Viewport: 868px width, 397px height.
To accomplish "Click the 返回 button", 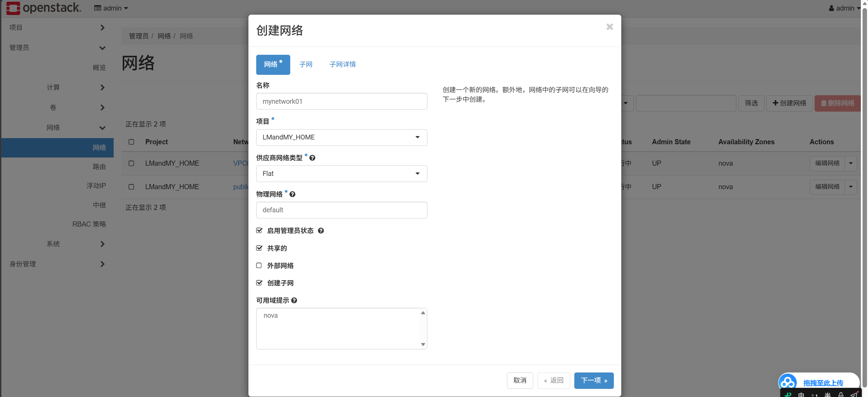I will pos(554,380).
